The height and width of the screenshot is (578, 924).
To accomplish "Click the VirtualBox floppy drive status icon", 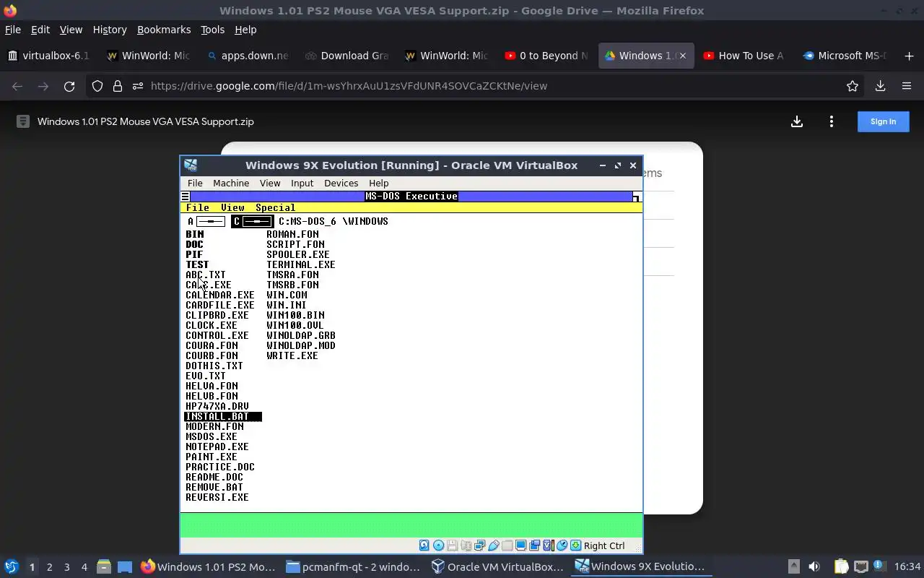I will [x=452, y=545].
